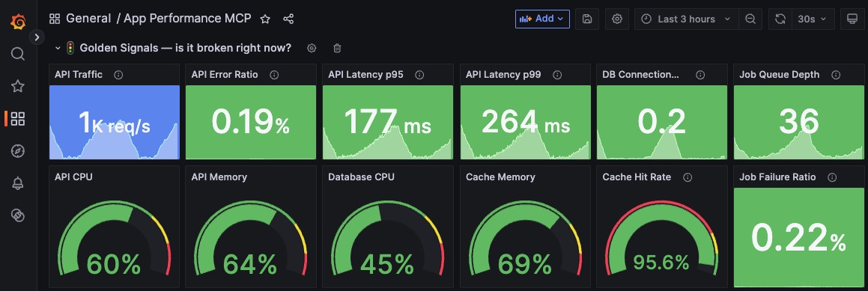The width and height of the screenshot is (868, 291).
Task: Show info for API Latency p95 panel
Action: coord(419,75)
